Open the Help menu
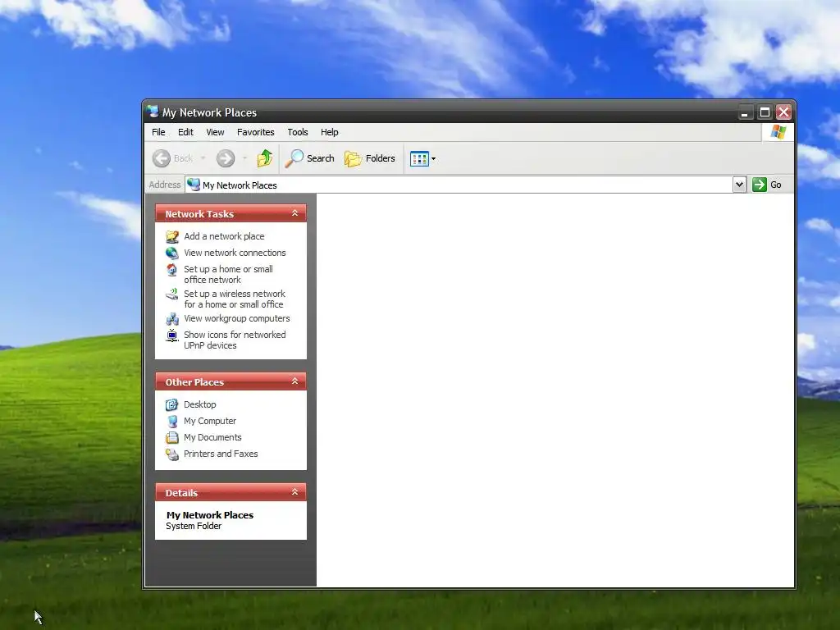 click(x=330, y=132)
